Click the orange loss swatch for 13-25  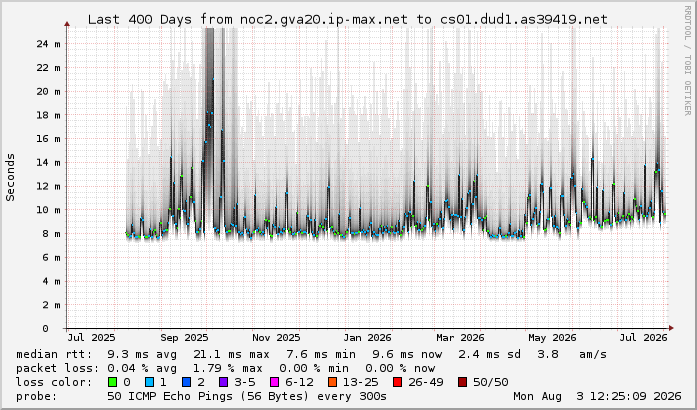332,382
